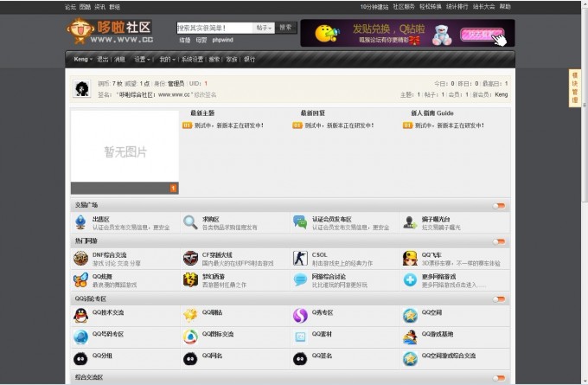Screen dimensions: 588x385
Task: Open 家园 in the navbar
Action: (x=232, y=60)
